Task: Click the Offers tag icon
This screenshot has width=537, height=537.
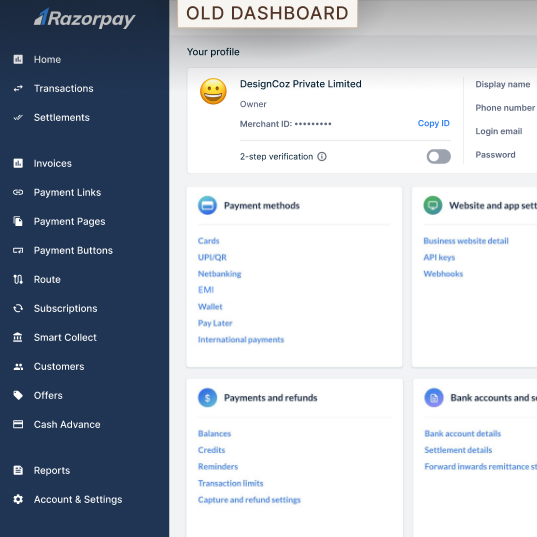Action: [x=18, y=395]
